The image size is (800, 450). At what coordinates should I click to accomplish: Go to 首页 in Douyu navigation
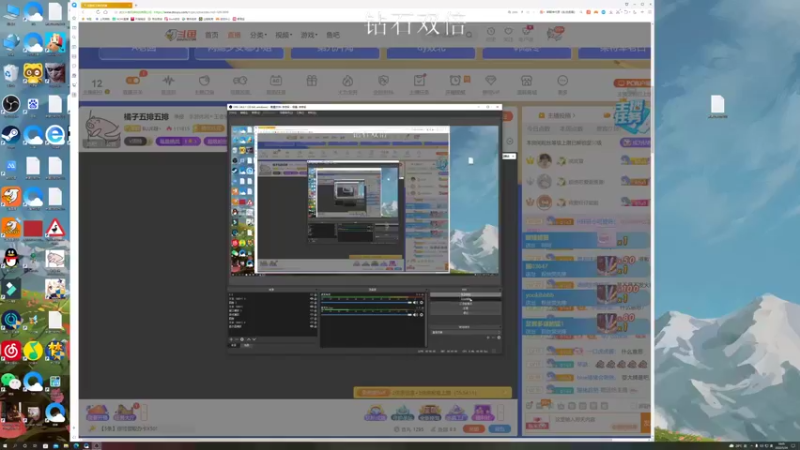pos(212,35)
